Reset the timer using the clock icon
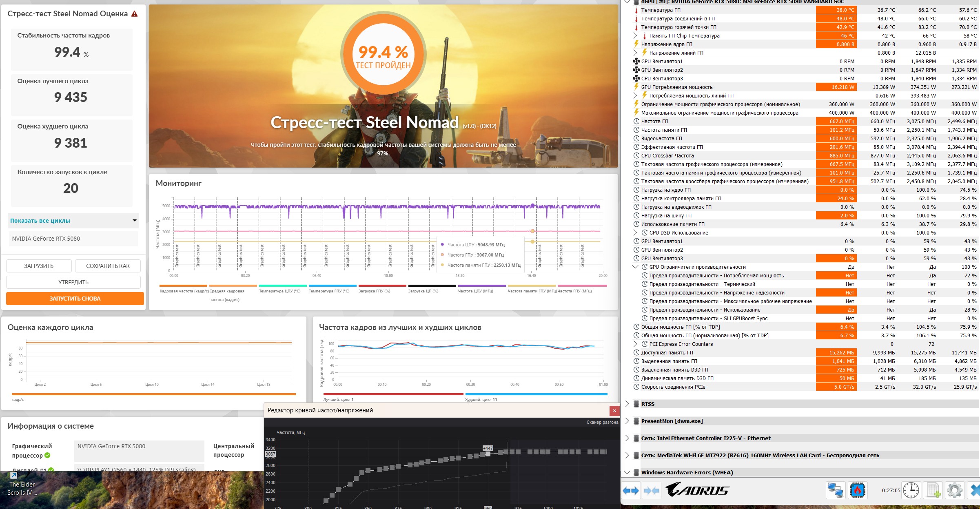Screen dimensions: 980x509 tap(911, 490)
